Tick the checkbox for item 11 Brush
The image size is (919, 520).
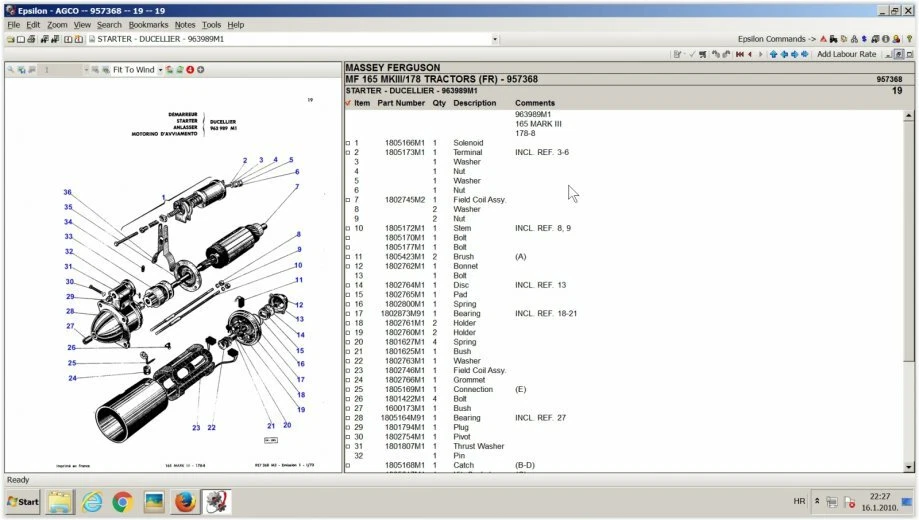point(348,257)
